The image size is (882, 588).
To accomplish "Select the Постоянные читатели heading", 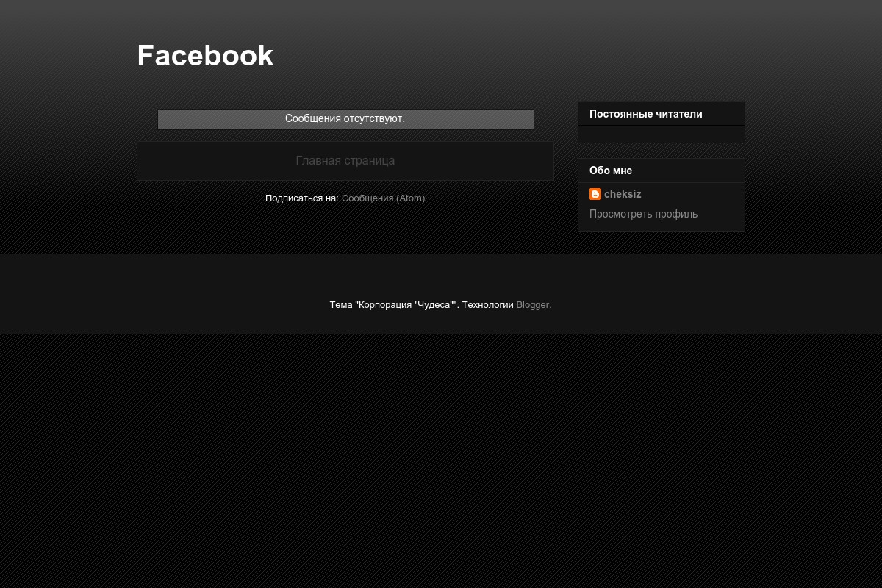I will click(646, 114).
